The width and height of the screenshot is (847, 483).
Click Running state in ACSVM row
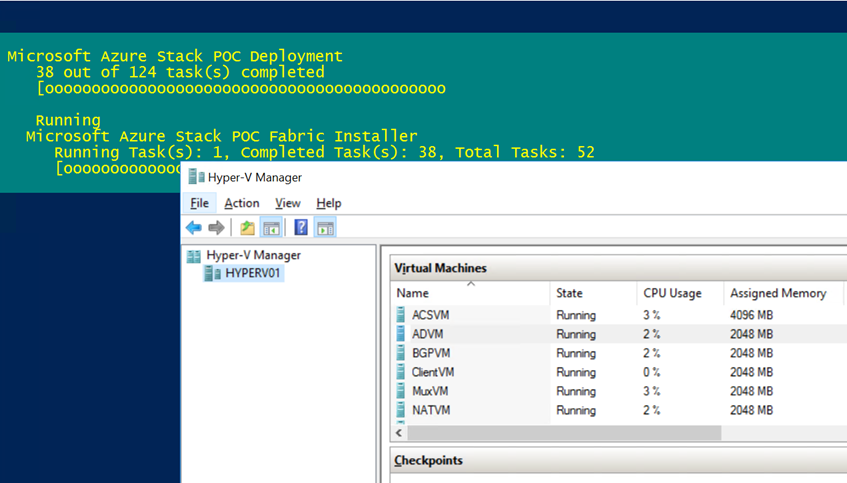[x=576, y=314]
